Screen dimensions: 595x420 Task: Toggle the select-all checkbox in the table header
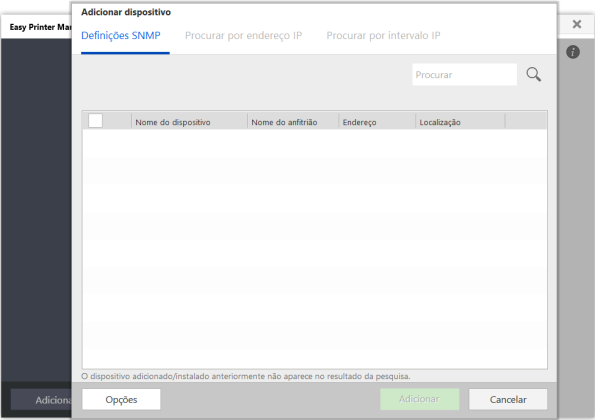tap(95, 121)
